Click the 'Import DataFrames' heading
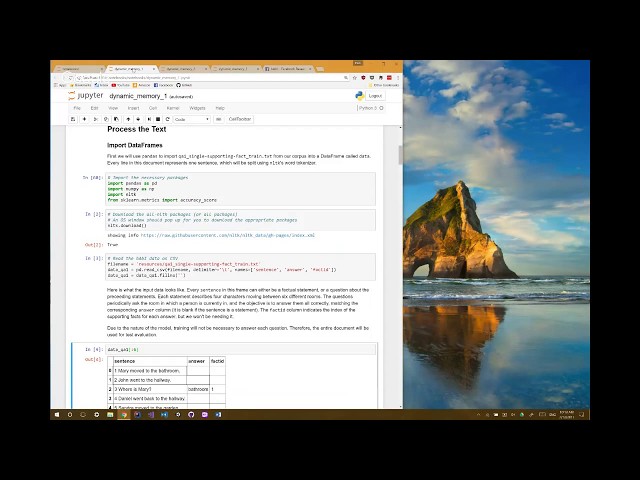This screenshot has height=480, width=640. 135,145
